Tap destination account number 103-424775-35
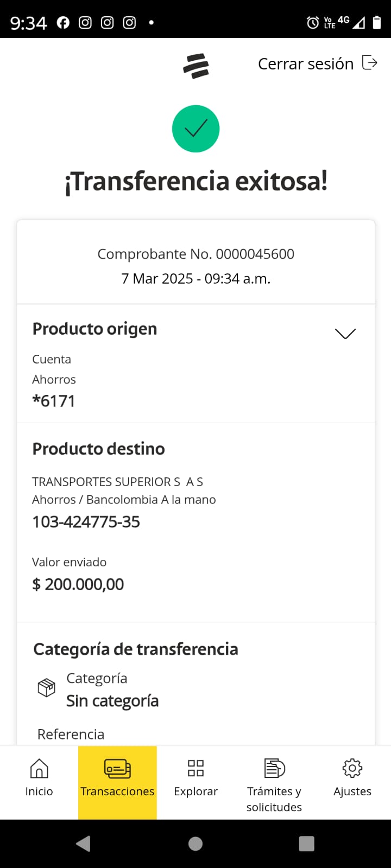The height and width of the screenshot is (868, 391). click(86, 522)
